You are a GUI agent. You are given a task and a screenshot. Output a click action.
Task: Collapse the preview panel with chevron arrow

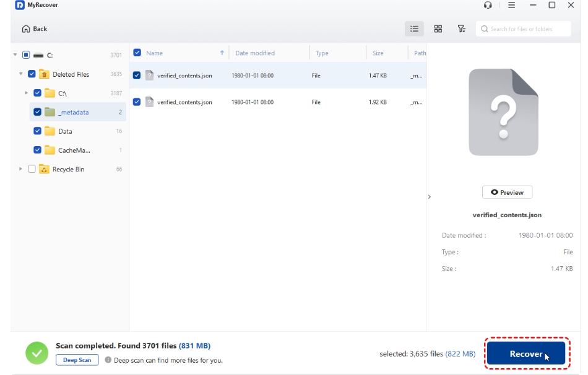tap(430, 197)
